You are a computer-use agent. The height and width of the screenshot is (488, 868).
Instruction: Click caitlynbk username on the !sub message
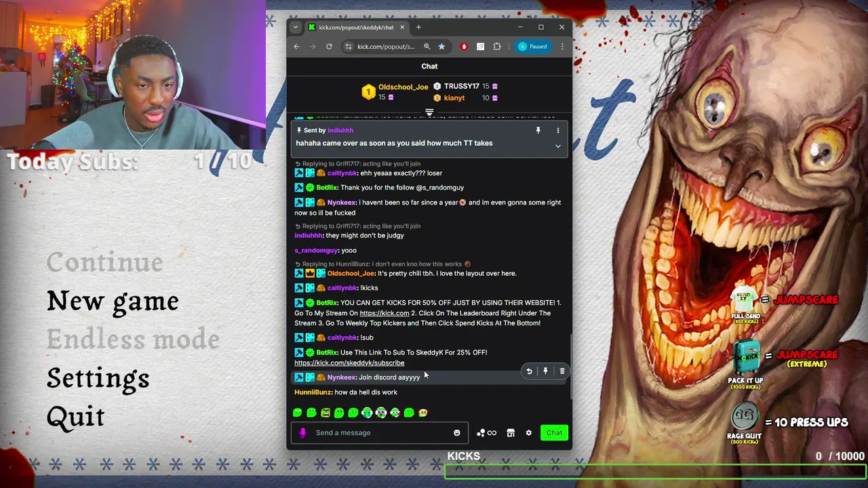pos(342,338)
